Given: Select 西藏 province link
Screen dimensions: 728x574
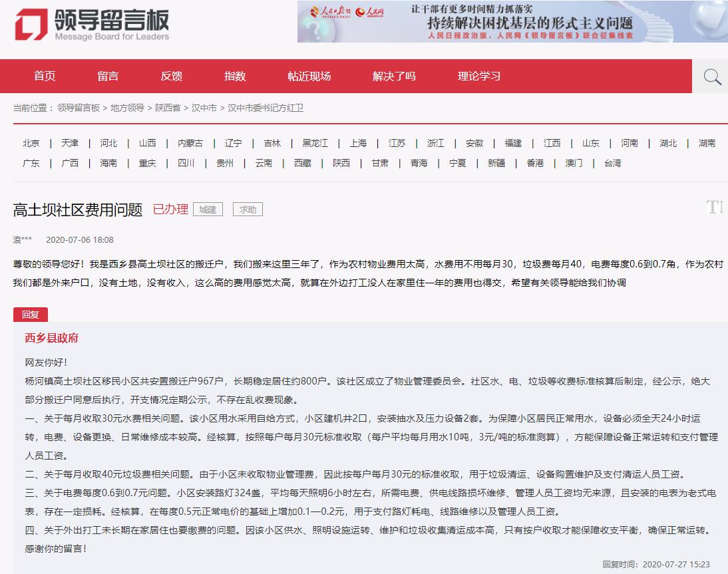Looking at the screenshot, I should tap(303, 164).
